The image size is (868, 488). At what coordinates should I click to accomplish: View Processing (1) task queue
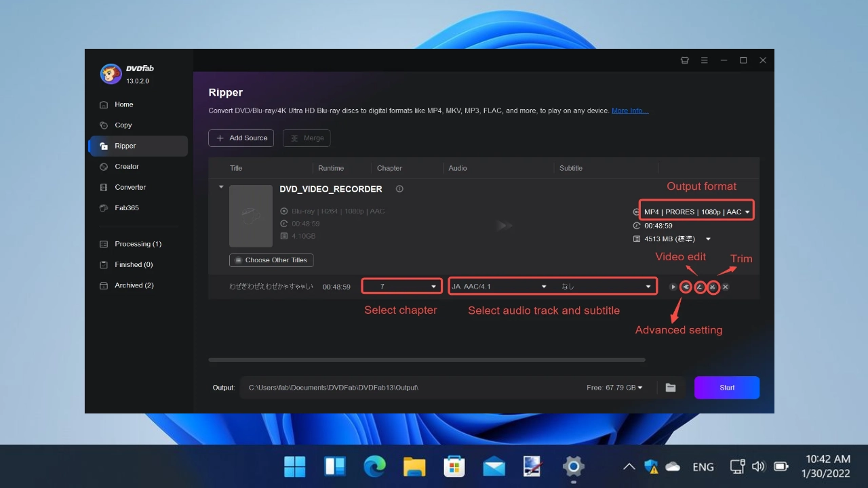pyautogui.click(x=138, y=244)
